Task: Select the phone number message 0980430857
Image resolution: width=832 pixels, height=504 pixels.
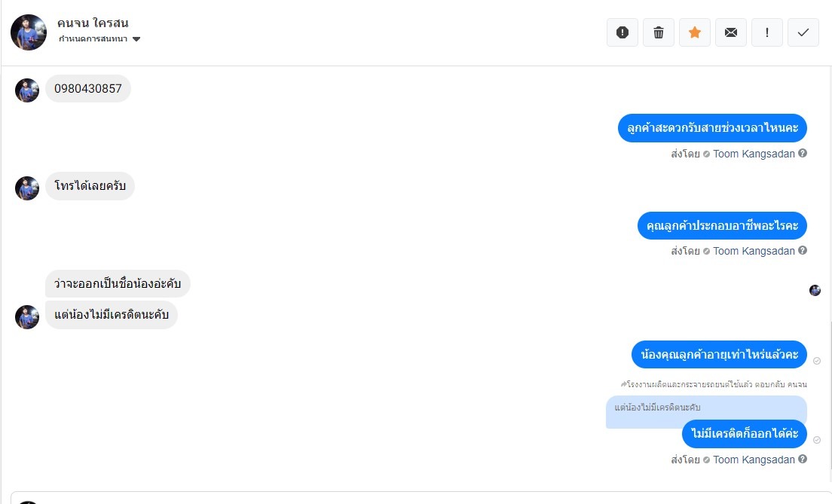Action: [88, 89]
